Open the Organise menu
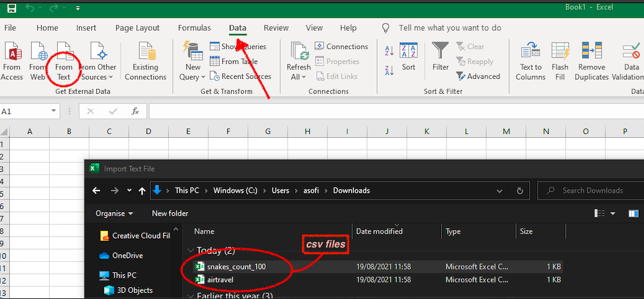Image resolution: width=644 pixels, height=299 pixels. coord(114,213)
